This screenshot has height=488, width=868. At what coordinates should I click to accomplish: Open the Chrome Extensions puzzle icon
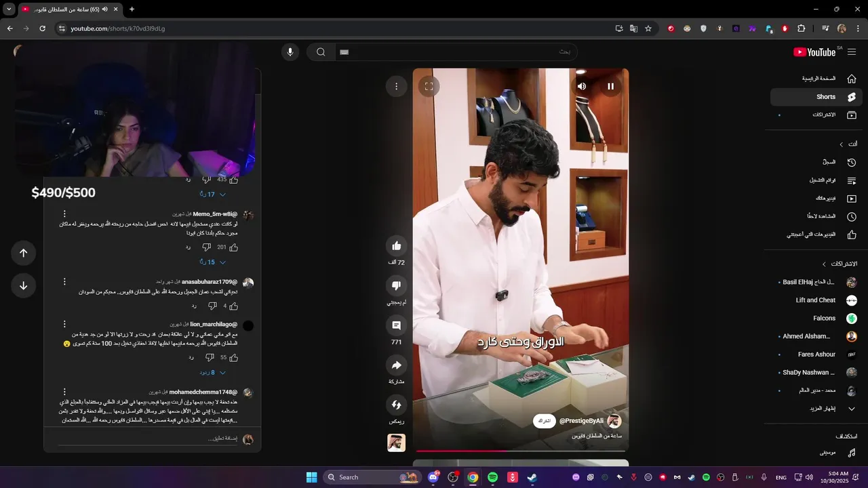coord(802,28)
